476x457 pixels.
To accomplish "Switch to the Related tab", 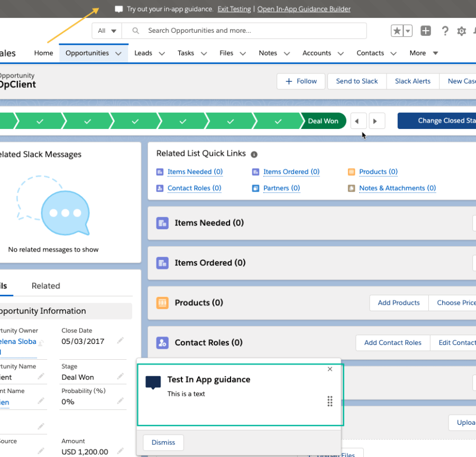I will pyautogui.click(x=46, y=286).
